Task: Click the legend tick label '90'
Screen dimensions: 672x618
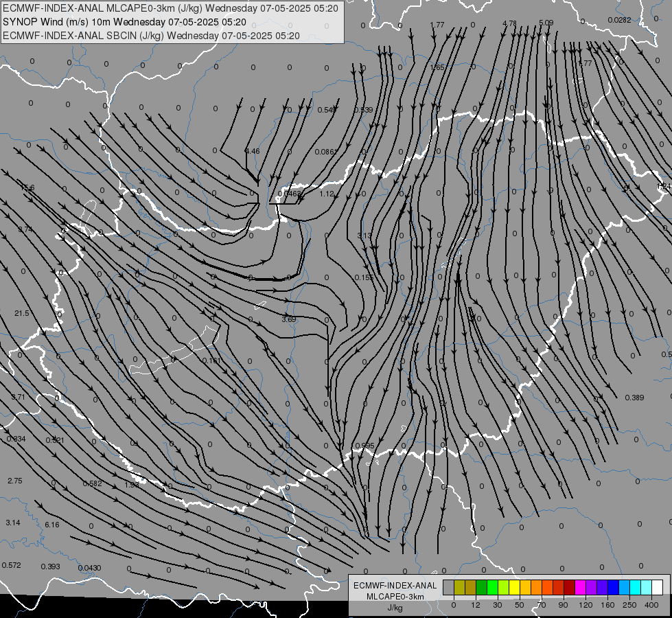Action: click(563, 605)
